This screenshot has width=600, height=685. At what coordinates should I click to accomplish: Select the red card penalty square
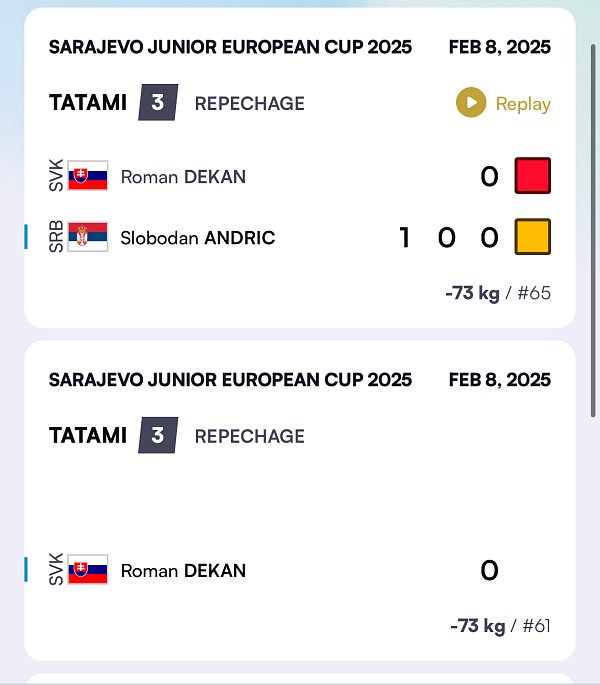pyautogui.click(x=533, y=176)
